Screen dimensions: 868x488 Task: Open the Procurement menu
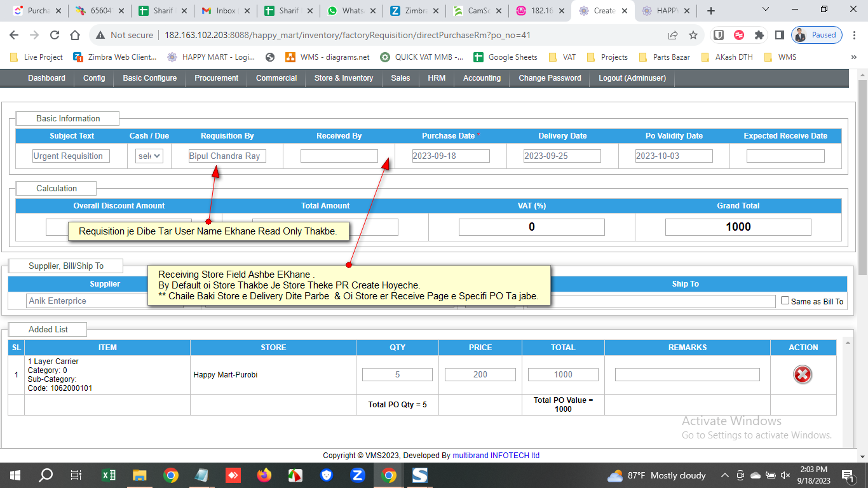[217, 78]
